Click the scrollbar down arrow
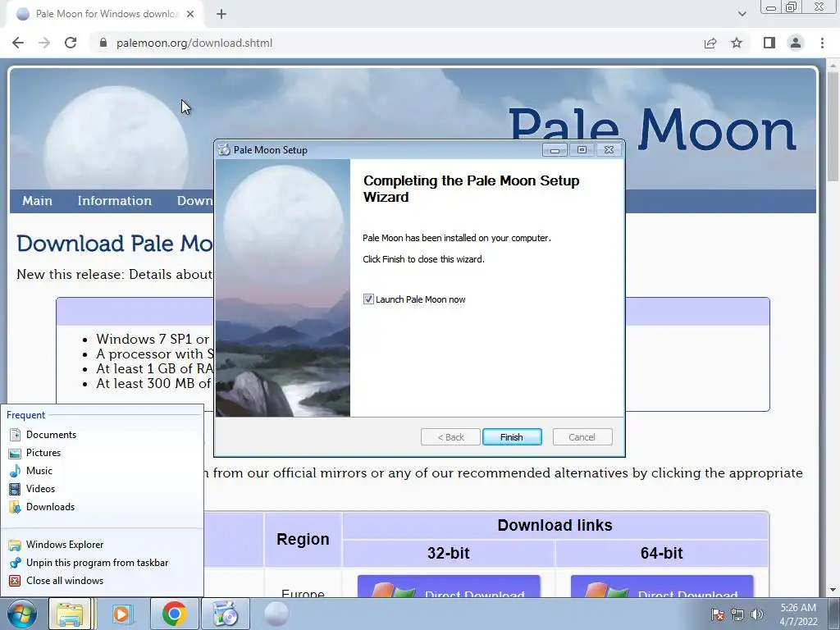Viewport: 840px width, 630px height. click(833, 590)
